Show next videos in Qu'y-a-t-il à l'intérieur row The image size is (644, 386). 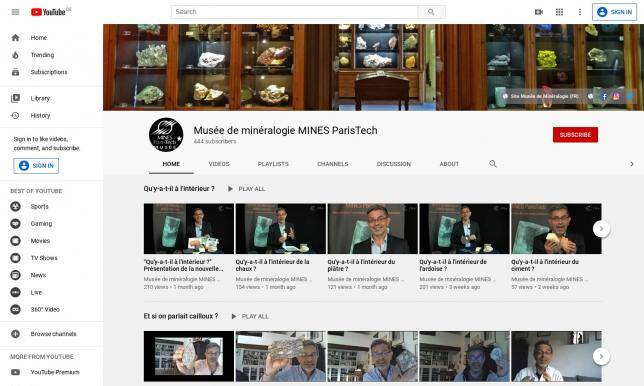coord(601,228)
